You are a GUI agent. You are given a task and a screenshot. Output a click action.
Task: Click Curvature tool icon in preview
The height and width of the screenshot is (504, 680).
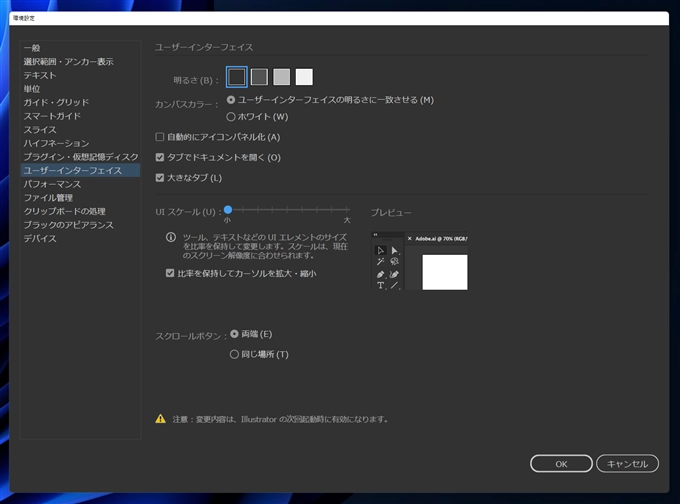394,274
